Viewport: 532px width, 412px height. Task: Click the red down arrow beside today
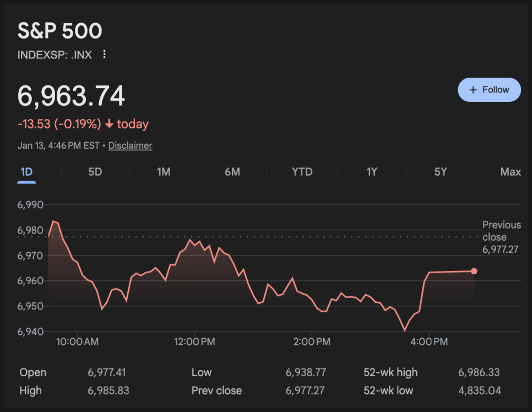coord(109,124)
